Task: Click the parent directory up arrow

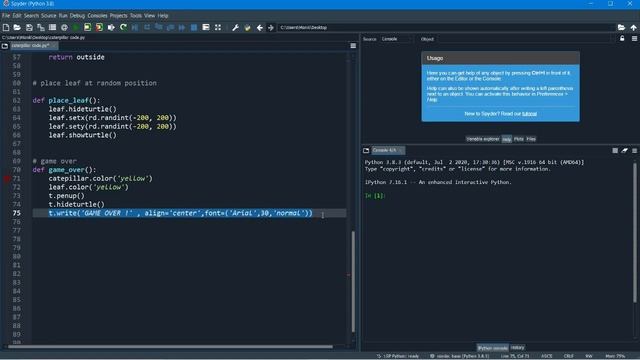Action: pos(633,27)
